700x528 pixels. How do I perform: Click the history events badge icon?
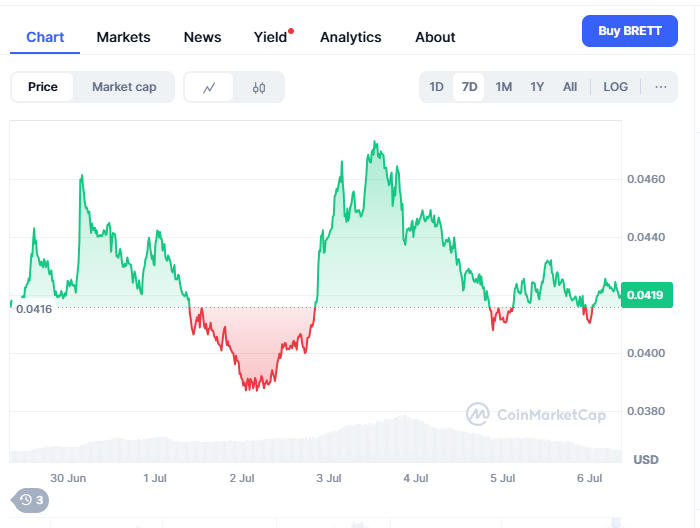click(30, 500)
